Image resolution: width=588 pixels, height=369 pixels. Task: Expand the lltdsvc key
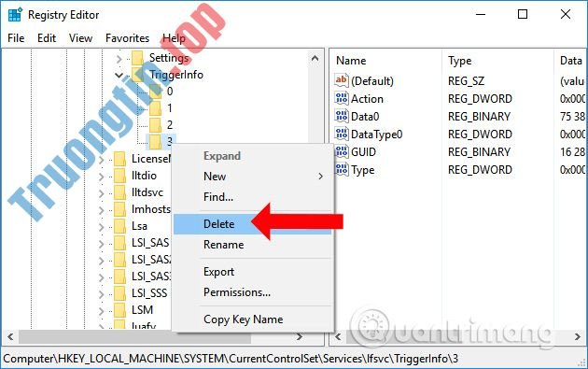(101, 193)
